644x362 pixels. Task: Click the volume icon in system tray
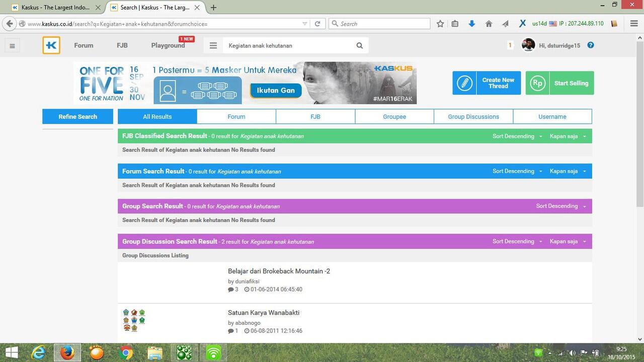point(573,353)
